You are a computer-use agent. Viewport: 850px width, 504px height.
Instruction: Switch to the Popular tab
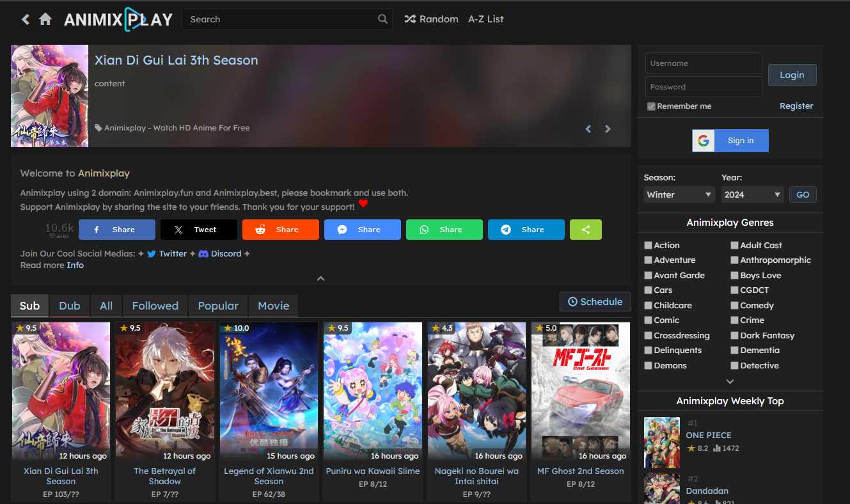point(218,306)
